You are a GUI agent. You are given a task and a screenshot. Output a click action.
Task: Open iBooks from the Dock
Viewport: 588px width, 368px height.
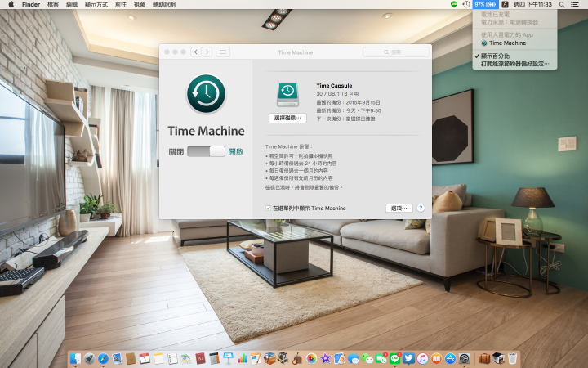point(436,359)
